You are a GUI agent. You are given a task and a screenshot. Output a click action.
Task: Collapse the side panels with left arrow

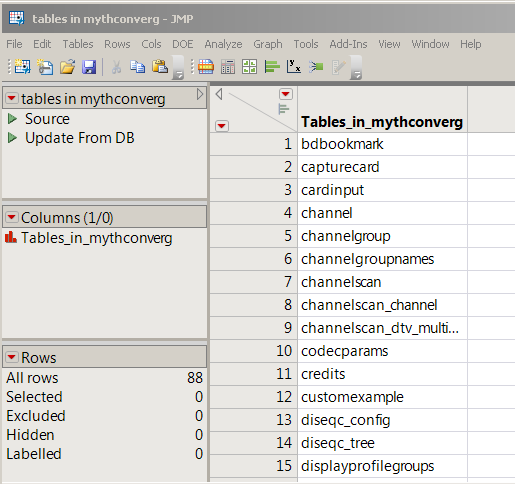pyautogui.click(x=219, y=94)
